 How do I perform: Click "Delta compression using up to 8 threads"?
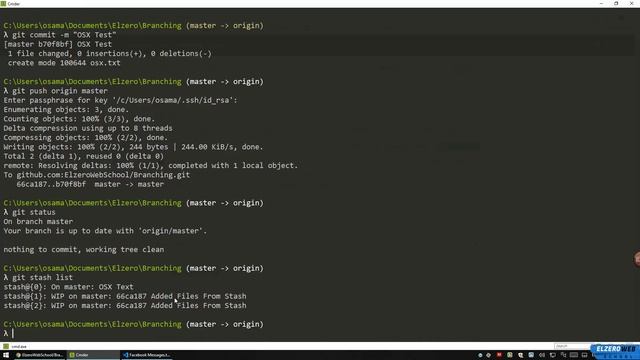coord(88,129)
